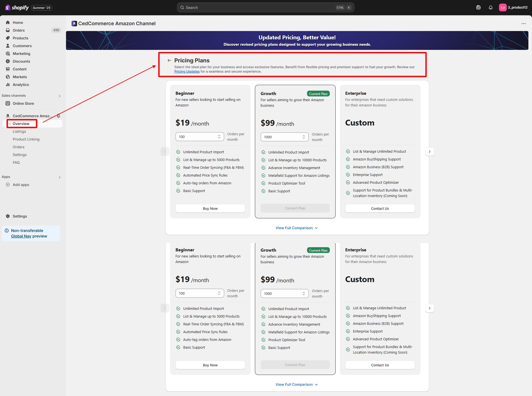Open the Overview menu item

(x=21, y=124)
